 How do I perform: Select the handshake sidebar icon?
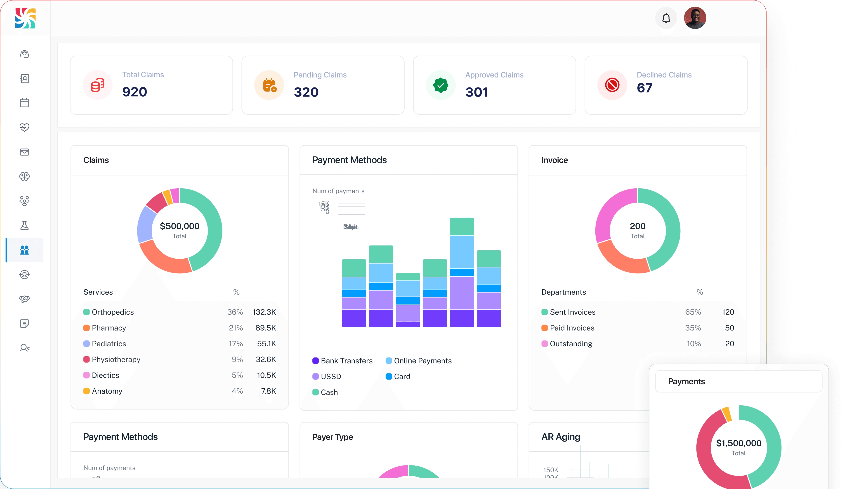tap(24, 299)
